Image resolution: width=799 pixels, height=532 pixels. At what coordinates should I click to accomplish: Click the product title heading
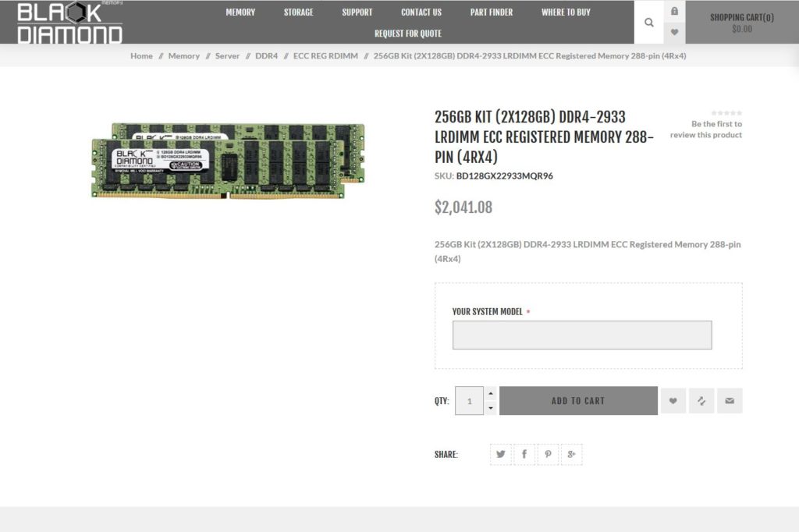(544, 137)
